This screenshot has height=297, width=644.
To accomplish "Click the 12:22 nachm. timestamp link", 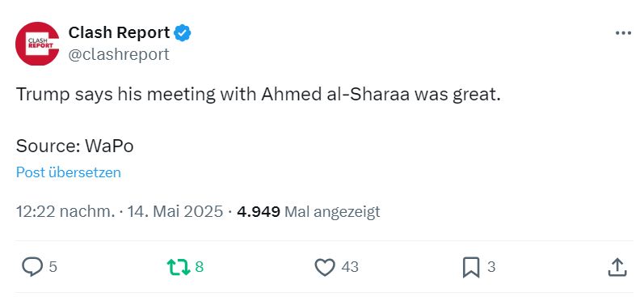I will click(65, 212).
